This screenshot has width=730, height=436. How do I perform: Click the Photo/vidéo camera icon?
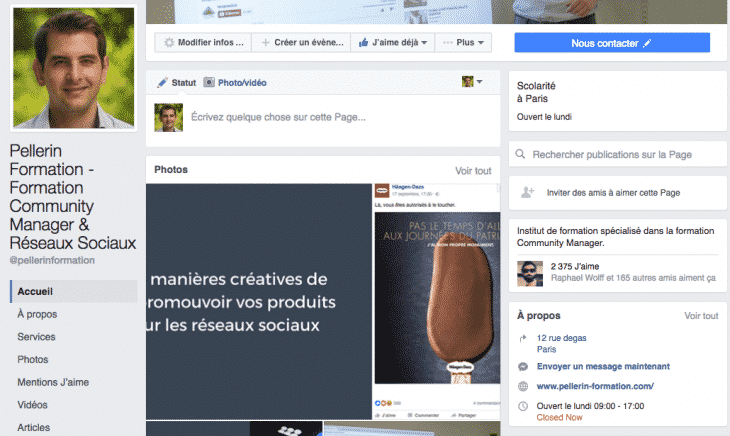point(209,82)
